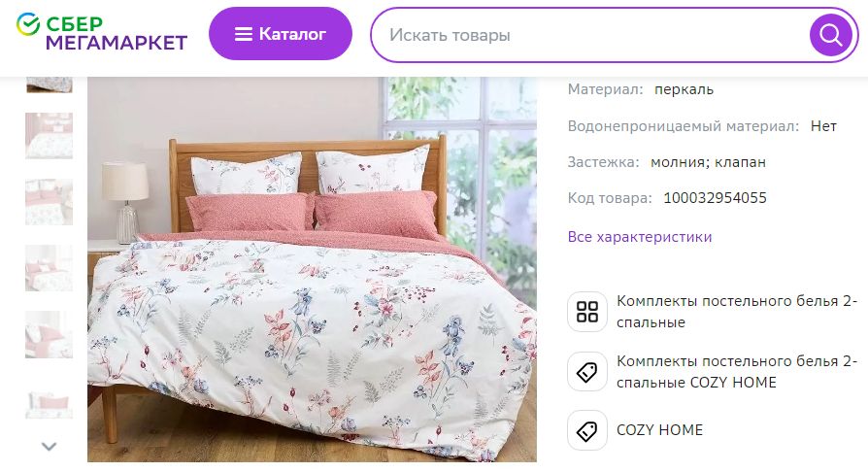The image size is (868, 472).
Task: Select the second bedding thumbnail
Action: 49,136
